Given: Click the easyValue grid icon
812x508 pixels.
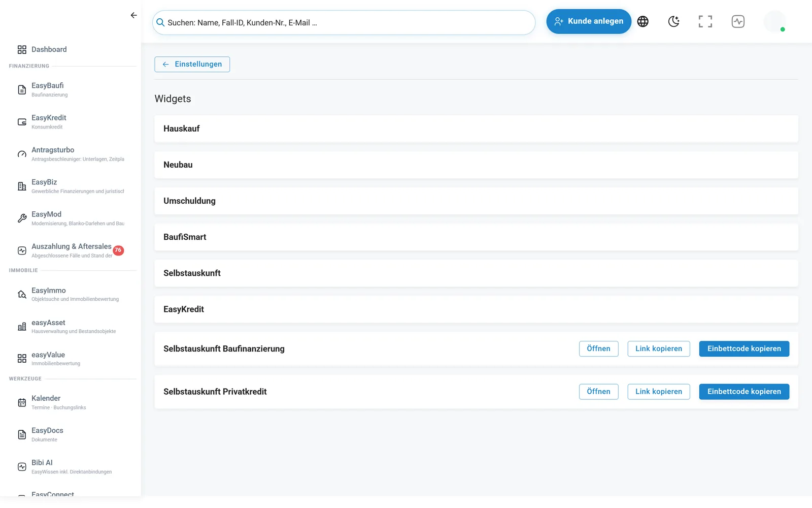Looking at the screenshot, I should (22, 359).
